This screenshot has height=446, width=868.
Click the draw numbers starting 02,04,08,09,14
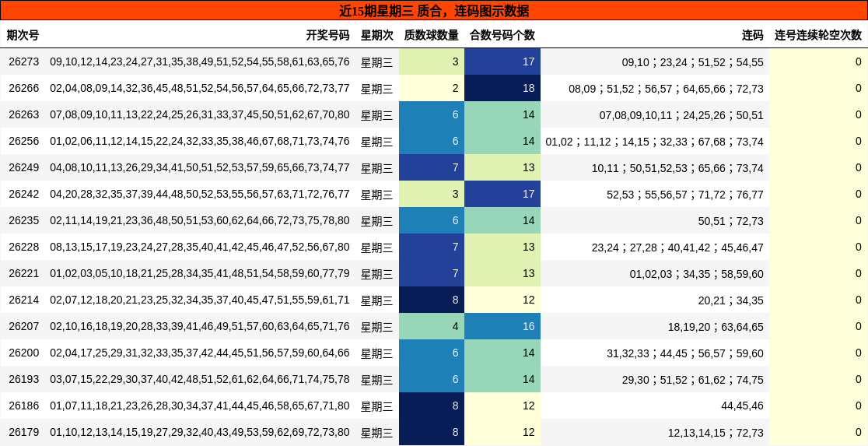(200, 88)
